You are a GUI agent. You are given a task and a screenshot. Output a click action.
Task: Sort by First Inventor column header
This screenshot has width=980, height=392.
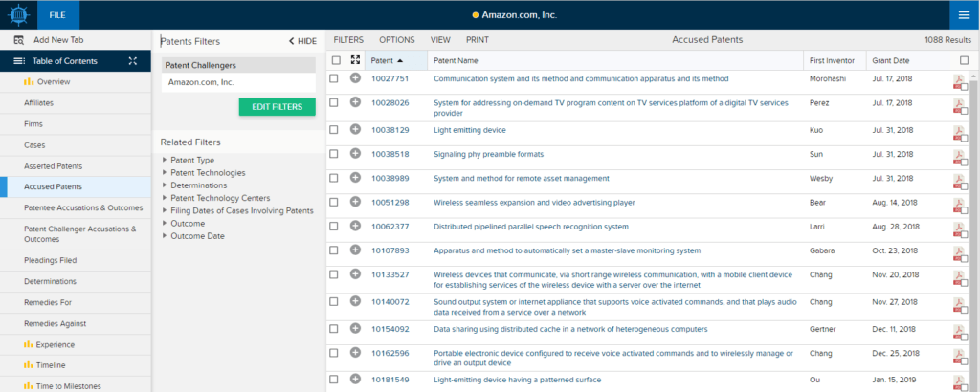point(832,60)
